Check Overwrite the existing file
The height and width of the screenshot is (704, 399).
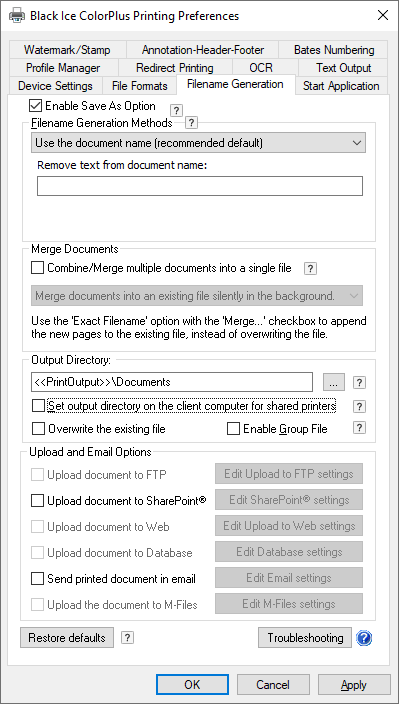(x=39, y=429)
